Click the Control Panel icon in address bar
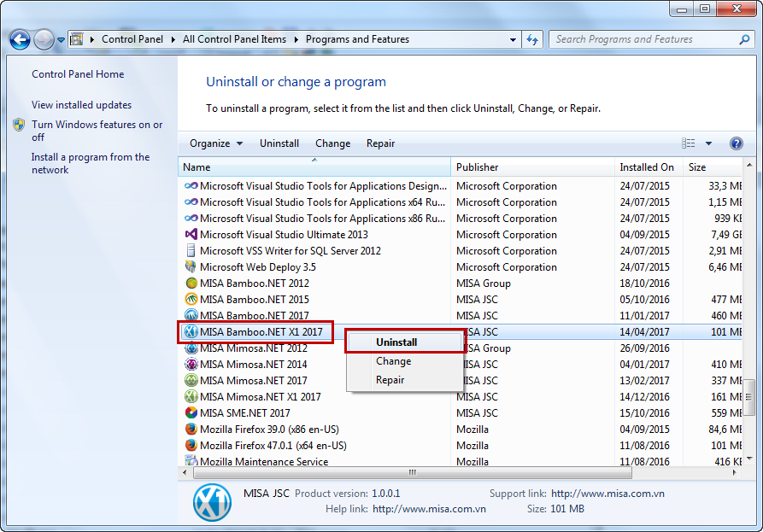This screenshot has height=532, width=763. coord(76,39)
